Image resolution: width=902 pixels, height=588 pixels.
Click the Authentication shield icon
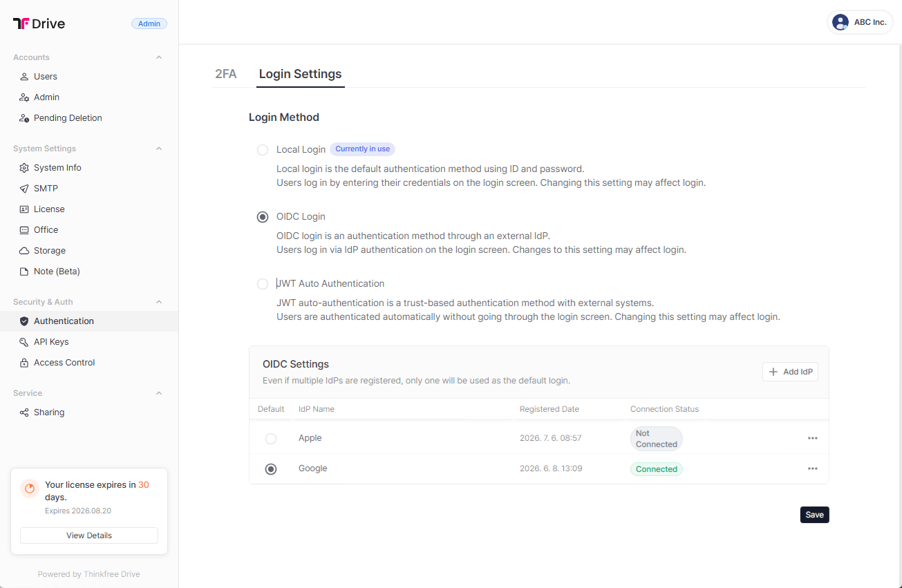pyautogui.click(x=24, y=321)
